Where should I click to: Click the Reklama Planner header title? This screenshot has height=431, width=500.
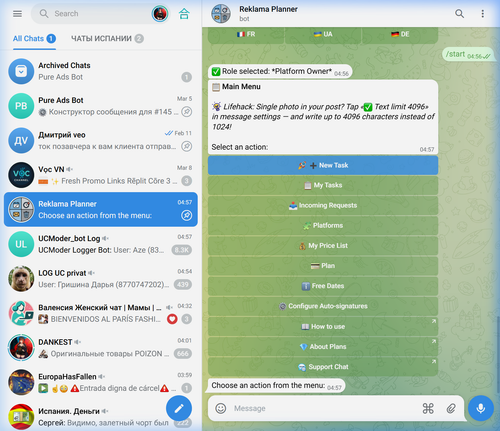[x=268, y=9]
